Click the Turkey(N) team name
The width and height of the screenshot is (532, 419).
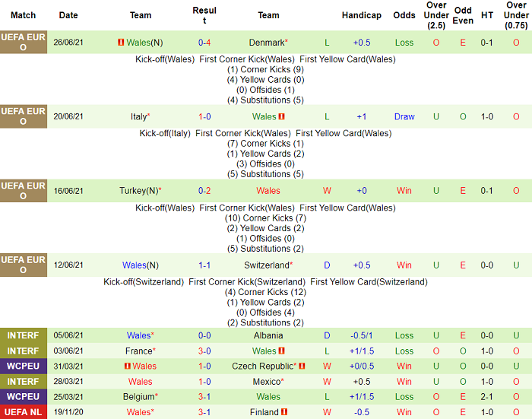pos(139,190)
